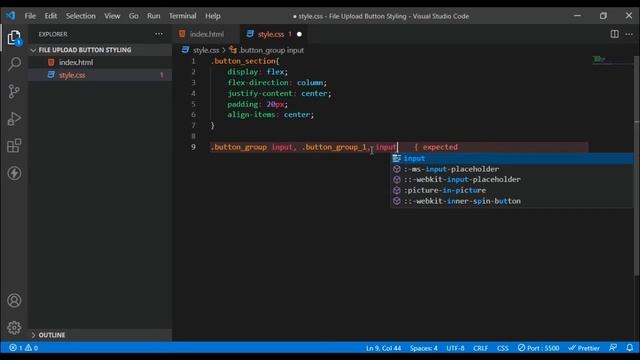Click the feedback icon in status bar
Image resolution: width=640 pixels, height=360 pixels.
click(613, 348)
